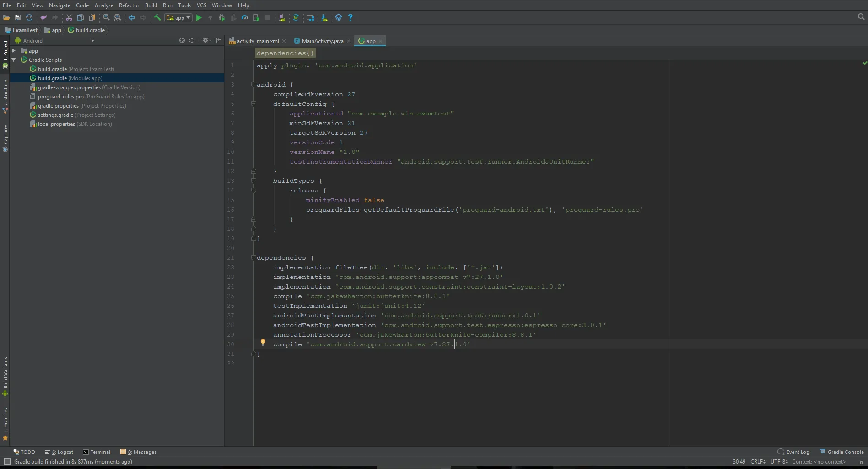The image size is (868, 469).
Task: Open the Find magnifier in toolbar
Action: 106,18
